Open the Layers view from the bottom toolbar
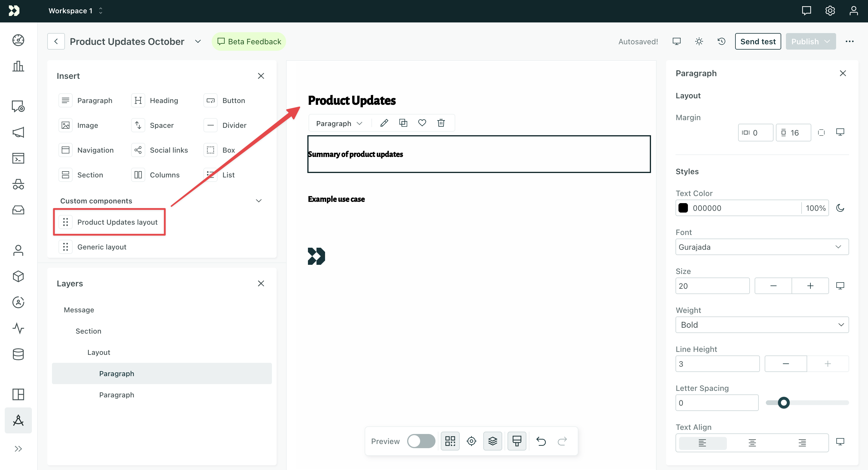Image resolution: width=868 pixels, height=470 pixels. (x=493, y=441)
